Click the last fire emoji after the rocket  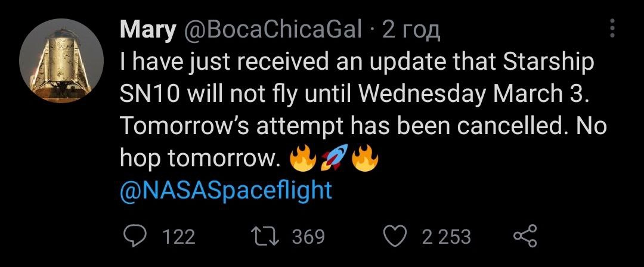[x=365, y=159]
